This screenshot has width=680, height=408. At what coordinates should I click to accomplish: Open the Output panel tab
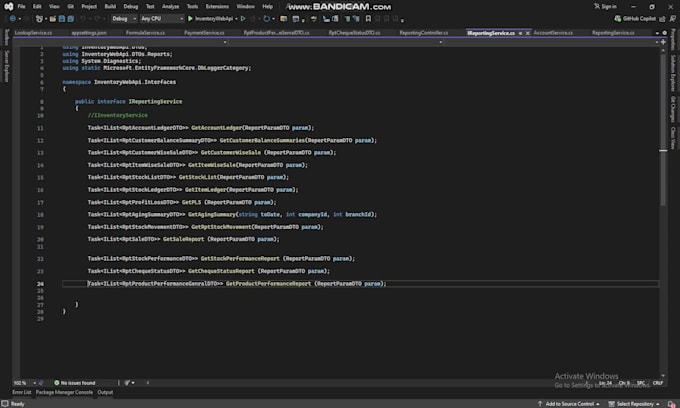click(105, 392)
